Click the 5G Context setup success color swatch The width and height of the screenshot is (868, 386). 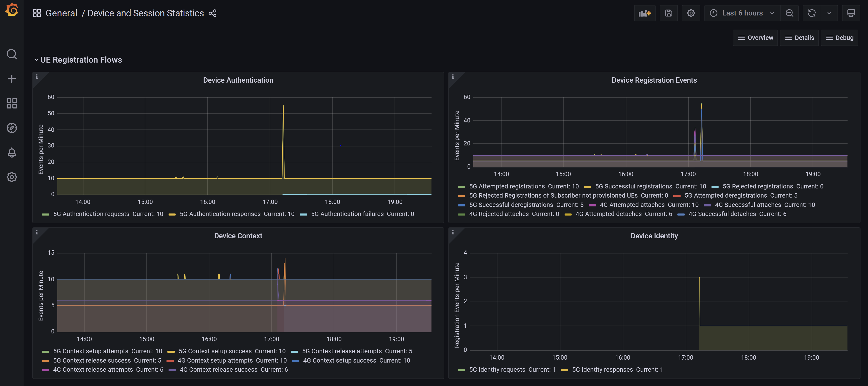click(171, 351)
